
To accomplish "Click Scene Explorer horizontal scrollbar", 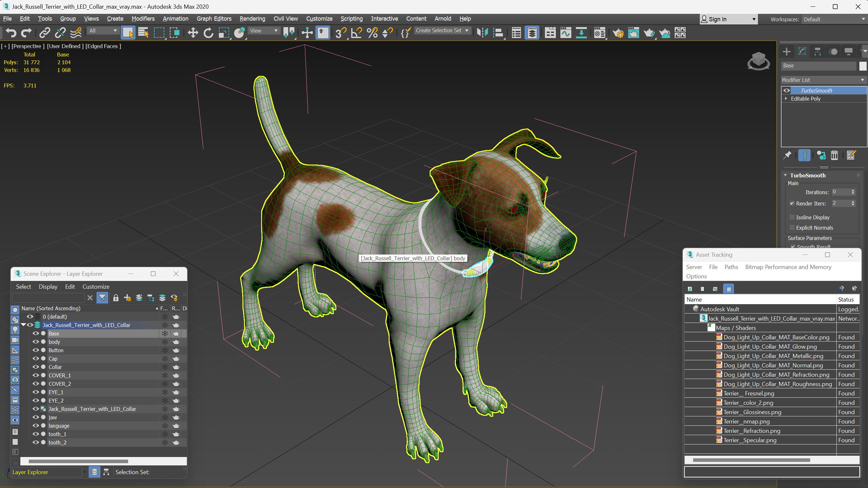I will coord(78,461).
